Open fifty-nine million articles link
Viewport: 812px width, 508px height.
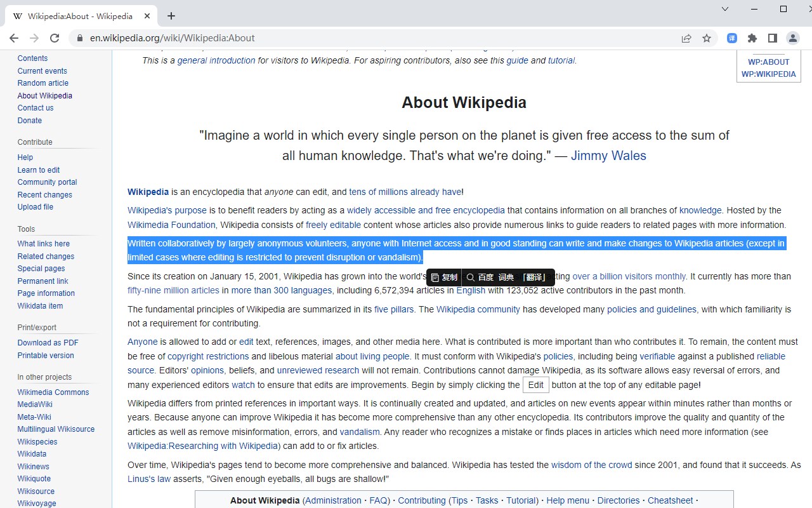point(173,290)
